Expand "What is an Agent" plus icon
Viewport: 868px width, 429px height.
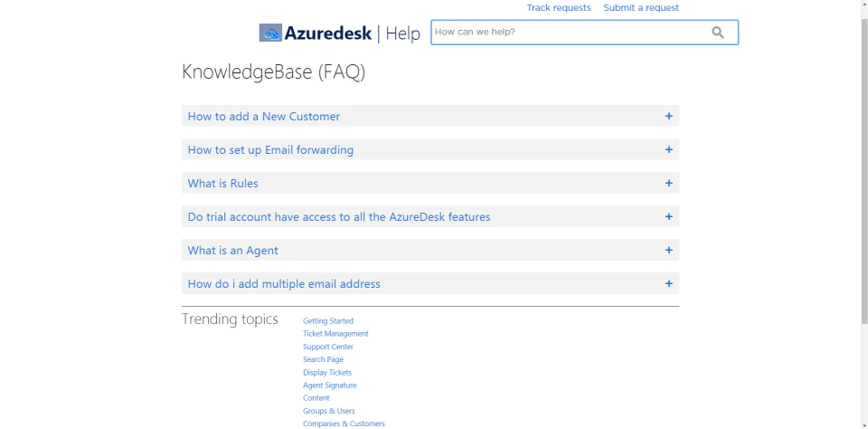click(669, 250)
